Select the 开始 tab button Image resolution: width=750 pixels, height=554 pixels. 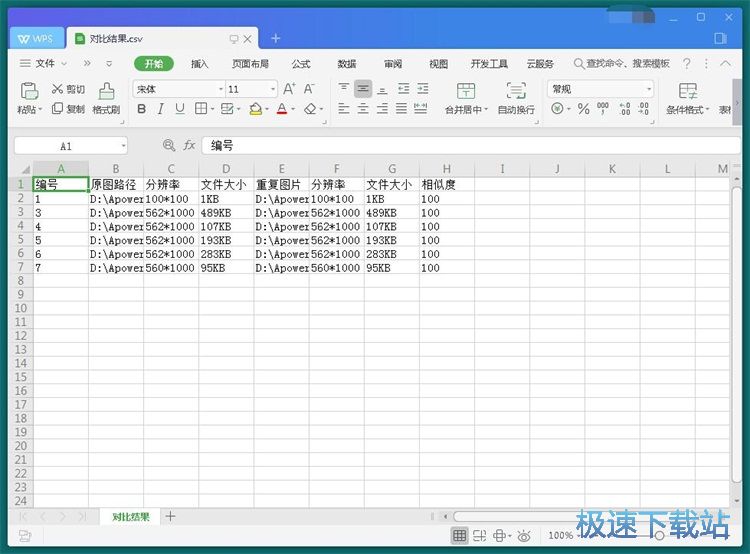pyautogui.click(x=154, y=64)
